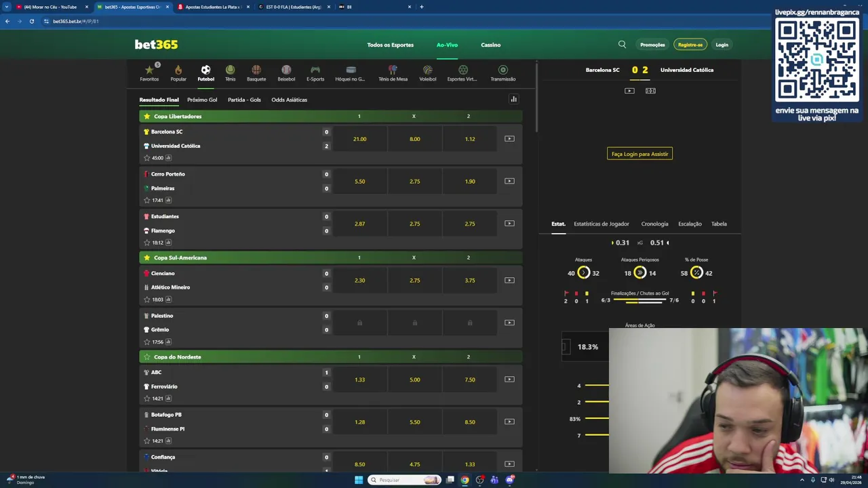The height and width of the screenshot is (488, 868).
Task: Toggle Copa Sul-Americana league favorite star
Action: click(146, 258)
